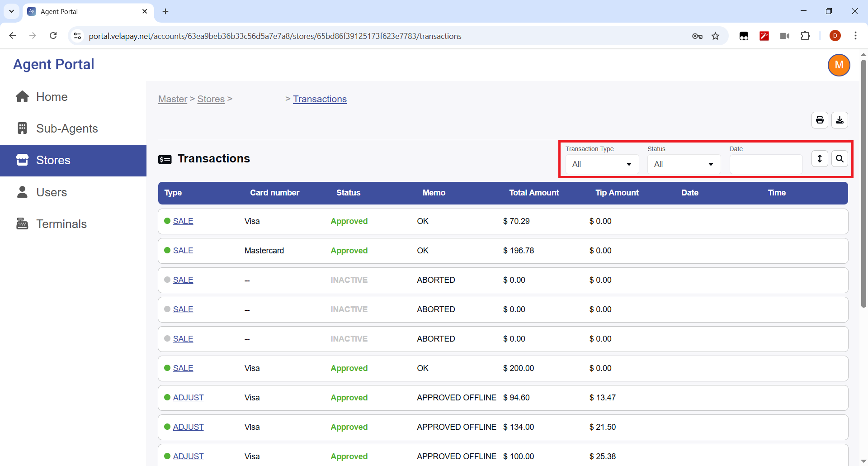Close the Agent Portal tab
Image resolution: width=868 pixels, height=466 pixels.
pos(145,11)
